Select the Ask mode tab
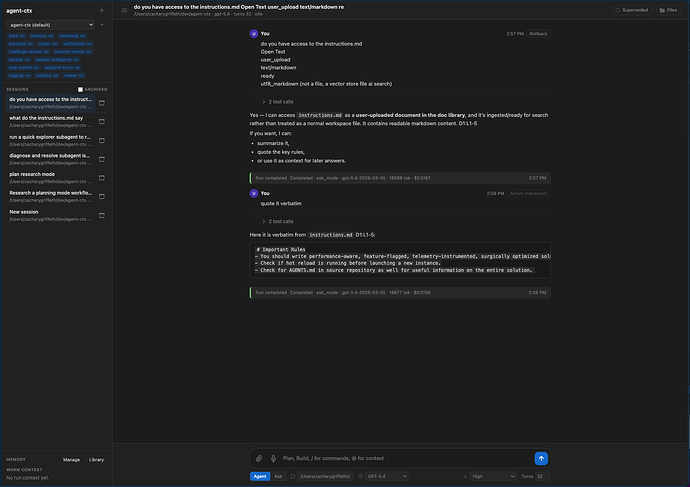The width and height of the screenshot is (690, 487). (278, 476)
